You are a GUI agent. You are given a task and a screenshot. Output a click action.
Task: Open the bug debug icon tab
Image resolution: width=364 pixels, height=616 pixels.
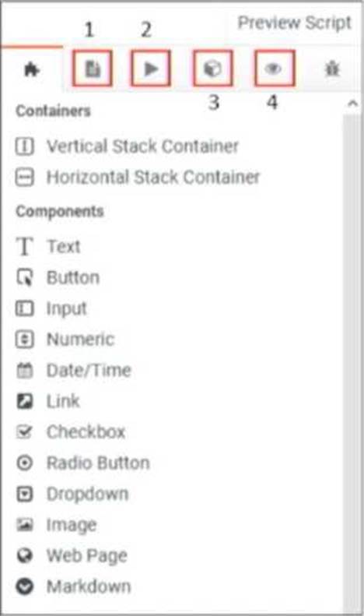[x=332, y=69]
